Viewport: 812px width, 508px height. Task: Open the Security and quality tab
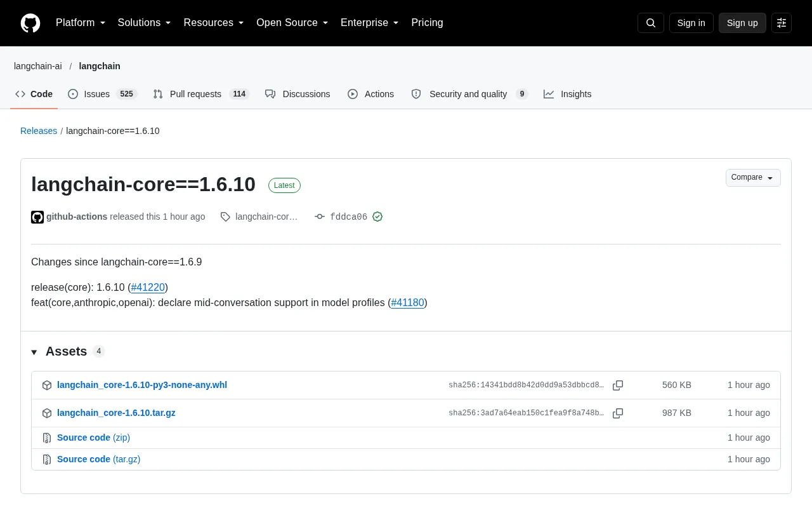click(x=469, y=94)
